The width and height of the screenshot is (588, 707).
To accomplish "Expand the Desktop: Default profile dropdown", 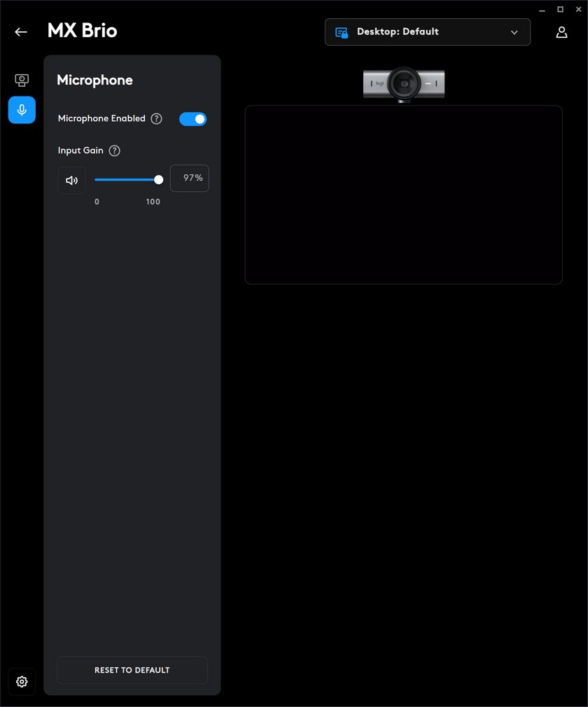I will (x=428, y=32).
